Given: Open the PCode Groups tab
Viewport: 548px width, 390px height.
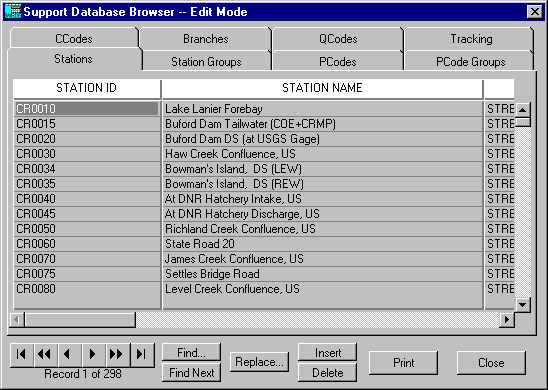Looking at the screenshot, I should pyautogui.click(x=470, y=62).
